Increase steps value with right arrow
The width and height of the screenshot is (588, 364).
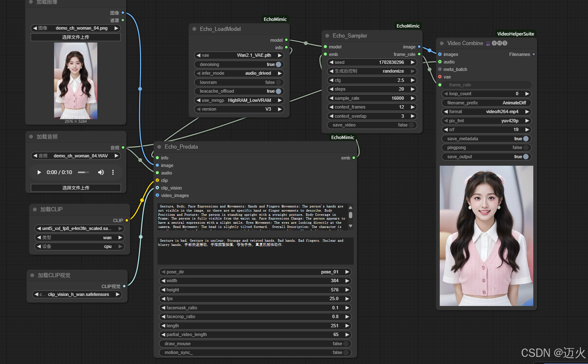(x=413, y=89)
